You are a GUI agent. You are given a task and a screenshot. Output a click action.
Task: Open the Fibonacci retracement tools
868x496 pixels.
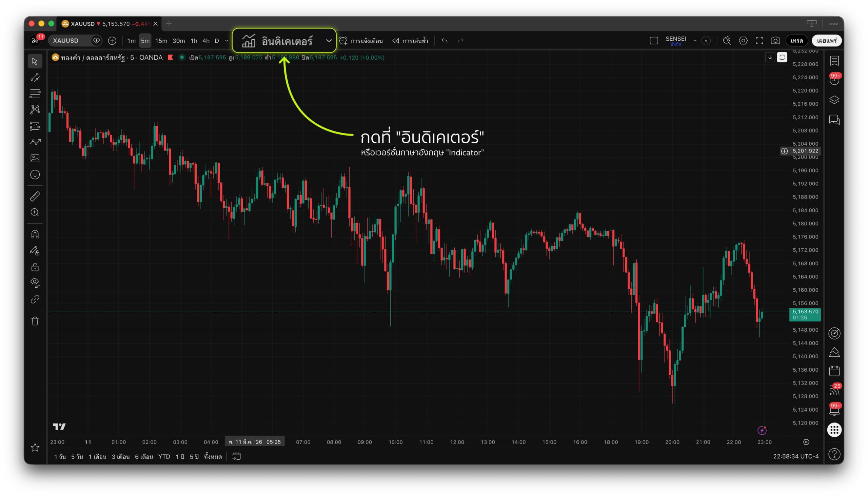pyautogui.click(x=35, y=94)
